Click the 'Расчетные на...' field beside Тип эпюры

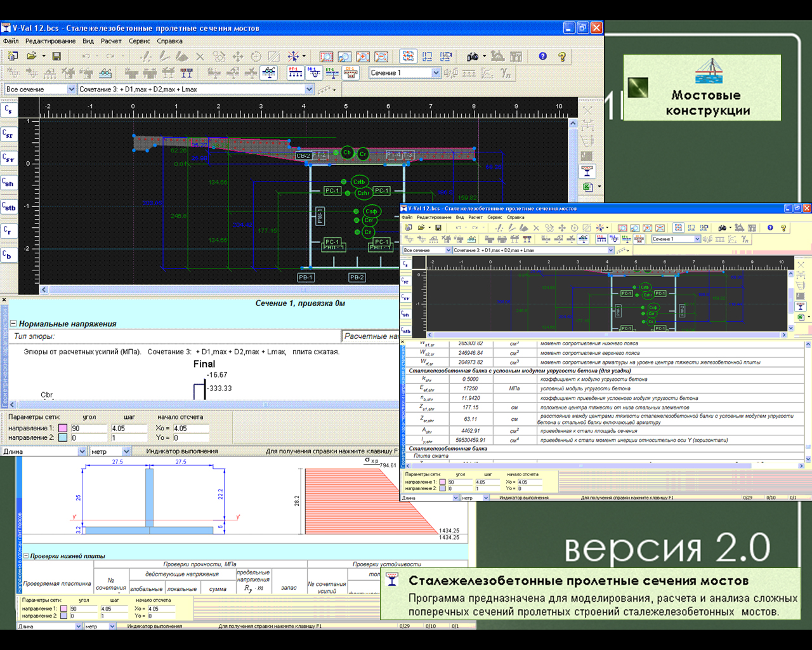point(370,336)
